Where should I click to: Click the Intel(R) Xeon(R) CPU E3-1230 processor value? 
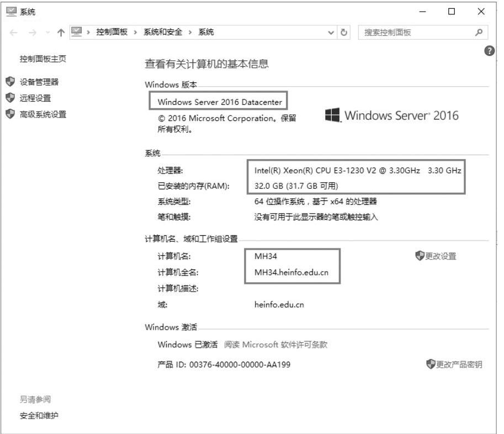click(x=358, y=171)
